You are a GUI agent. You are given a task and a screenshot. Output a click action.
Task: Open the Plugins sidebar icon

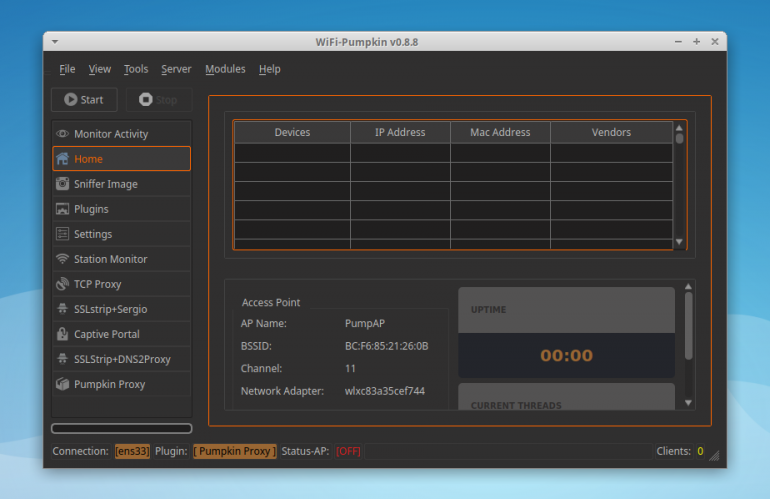[62, 209]
